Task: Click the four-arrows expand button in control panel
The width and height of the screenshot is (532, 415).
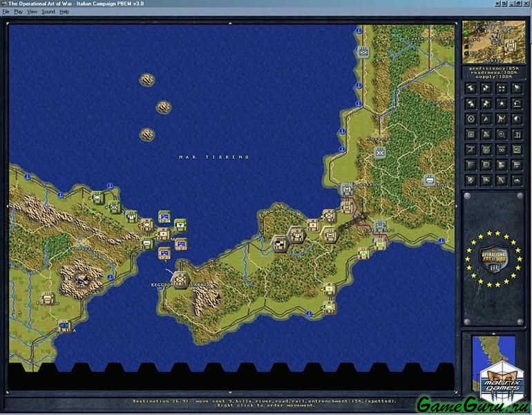Action: point(502,88)
